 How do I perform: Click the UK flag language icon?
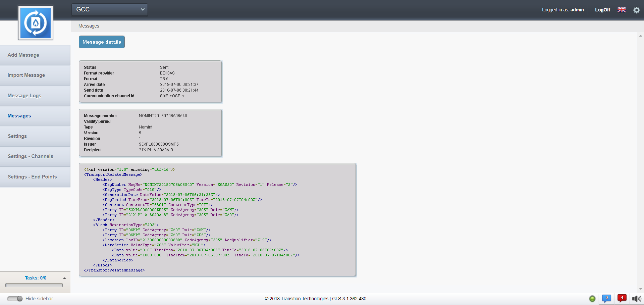[x=622, y=10]
